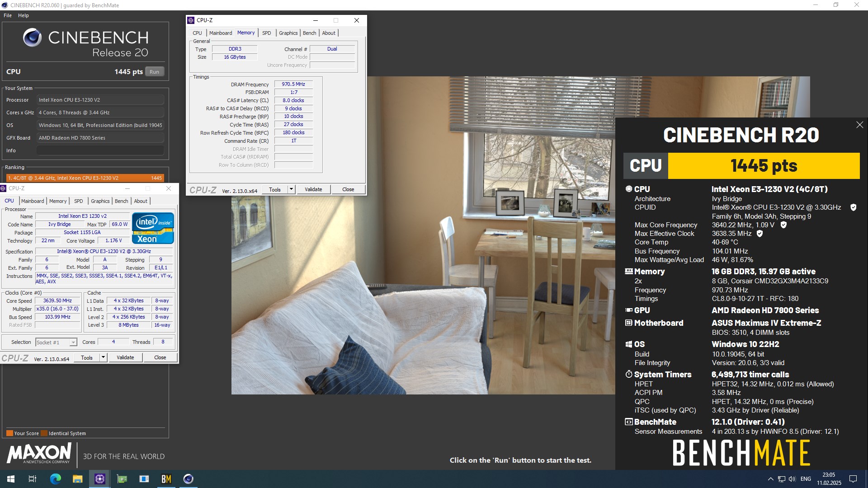Open Graphics tab in lower CPU-Z window
The height and width of the screenshot is (488, 868).
pyautogui.click(x=100, y=201)
